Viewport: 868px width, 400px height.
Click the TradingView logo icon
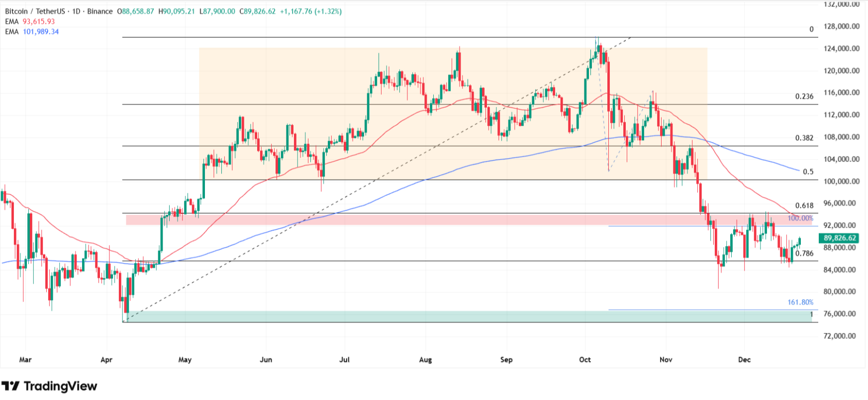[x=10, y=386]
